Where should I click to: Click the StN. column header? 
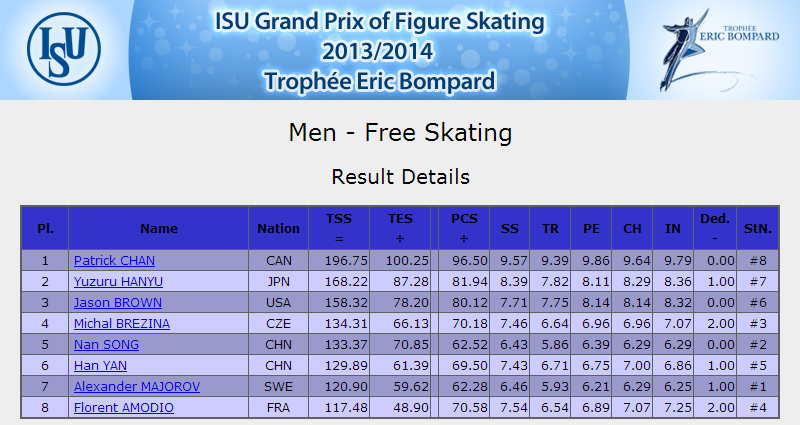coord(758,229)
